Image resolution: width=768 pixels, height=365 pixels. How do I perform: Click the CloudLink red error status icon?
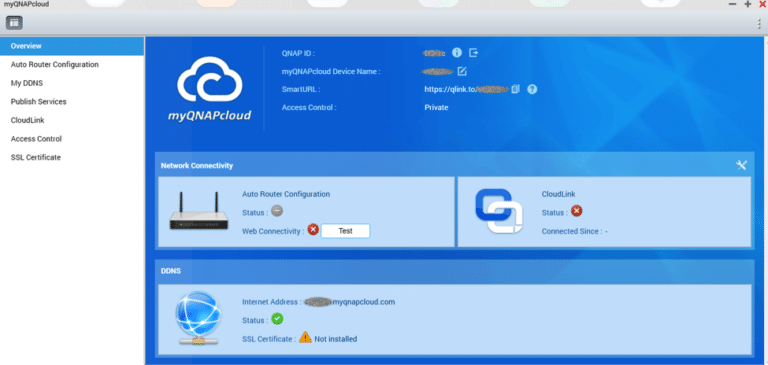[576, 211]
